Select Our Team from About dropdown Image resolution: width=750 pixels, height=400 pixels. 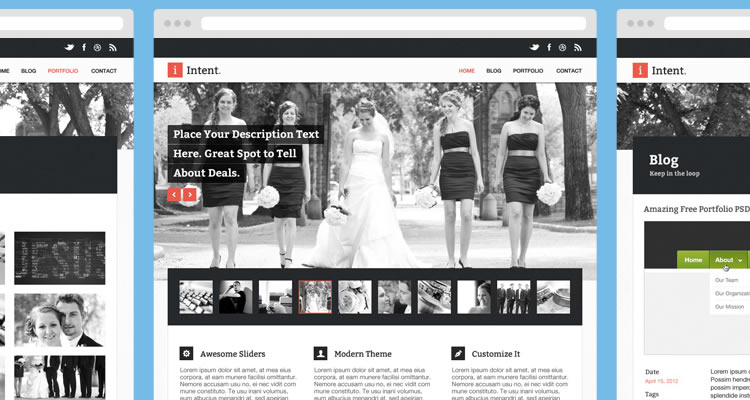pos(727,280)
